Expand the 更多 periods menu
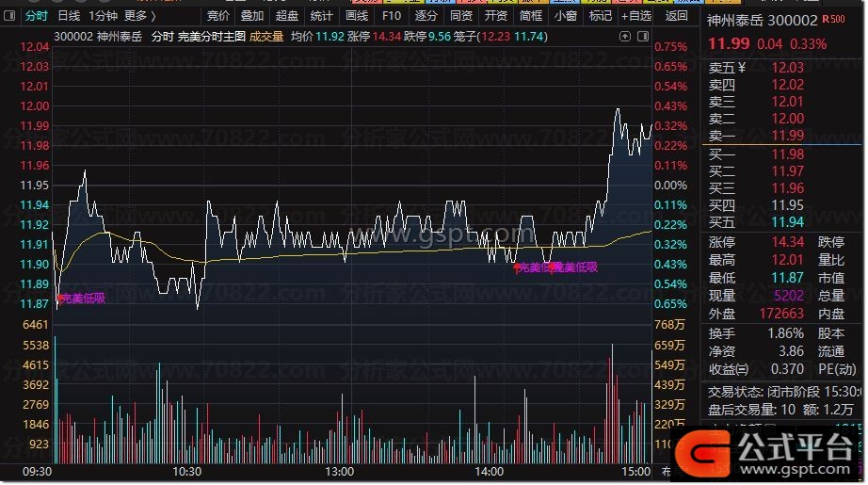This screenshot has height=485, width=868. [140, 16]
